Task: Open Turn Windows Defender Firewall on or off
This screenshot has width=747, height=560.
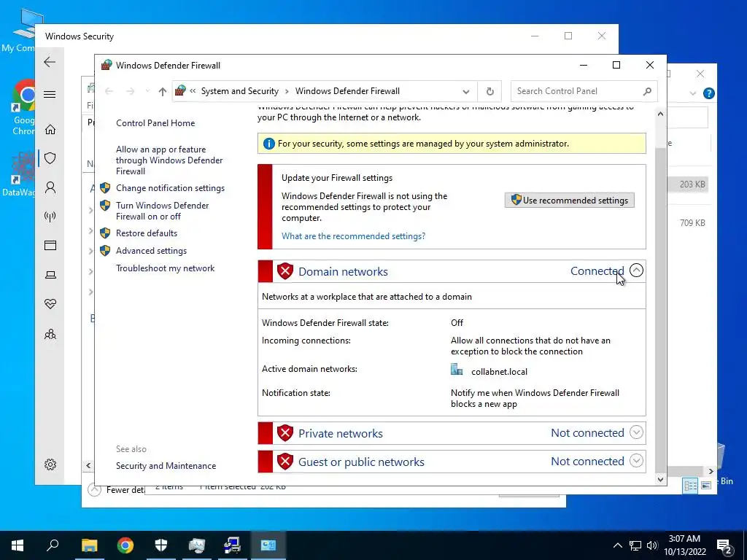Action: click(162, 211)
